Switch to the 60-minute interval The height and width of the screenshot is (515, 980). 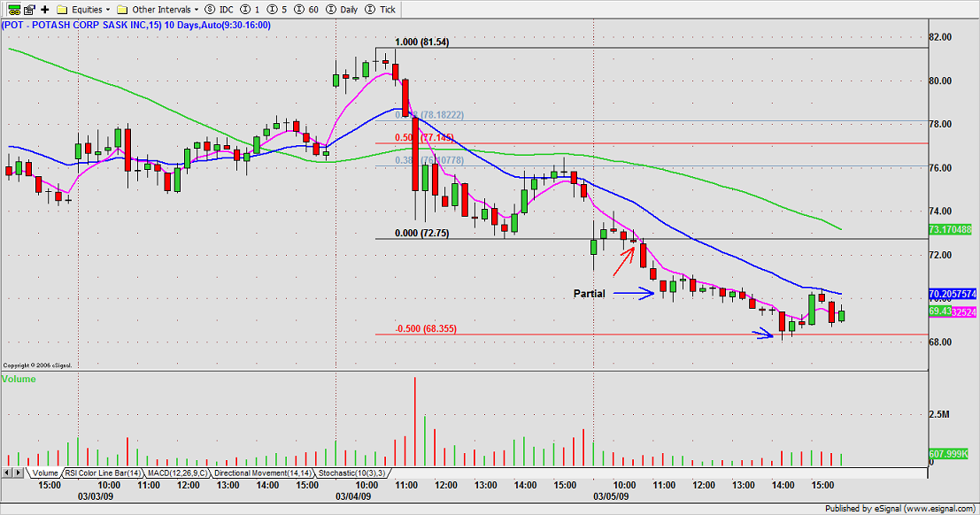coord(306,10)
